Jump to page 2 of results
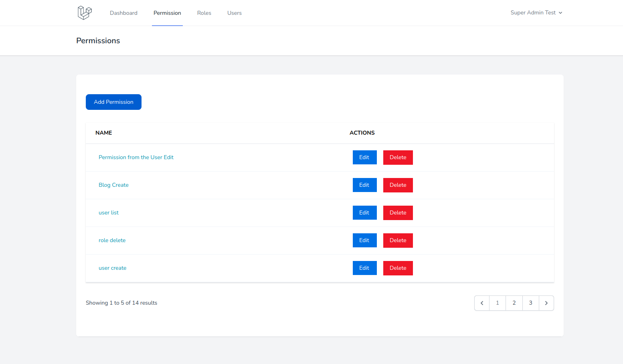 [514, 303]
